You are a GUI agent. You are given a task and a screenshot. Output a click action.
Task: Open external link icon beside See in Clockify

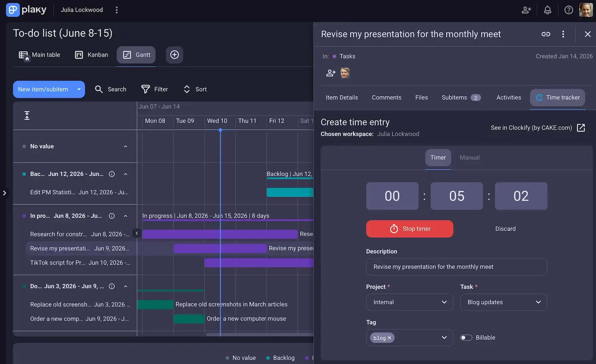pyautogui.click(x=581, y=128)
